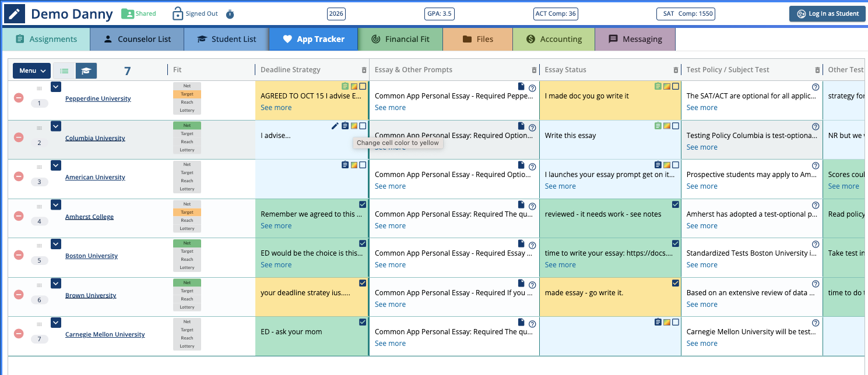Image resolution: width=868 pixels, height=375 pixels.
Task: Open clipboard icon in Columbia Deadline Strategy cell
Action: click(x=345, y=126)
